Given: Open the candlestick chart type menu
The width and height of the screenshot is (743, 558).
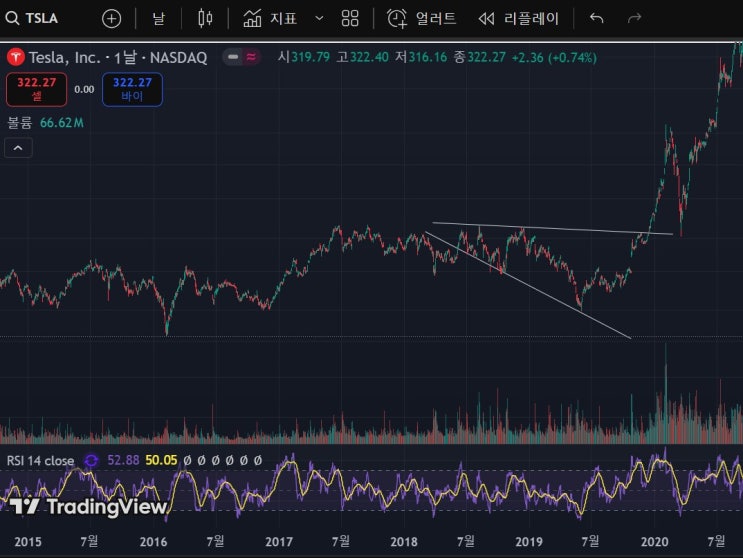Looking at the screenshot, I should click(205, 18).
